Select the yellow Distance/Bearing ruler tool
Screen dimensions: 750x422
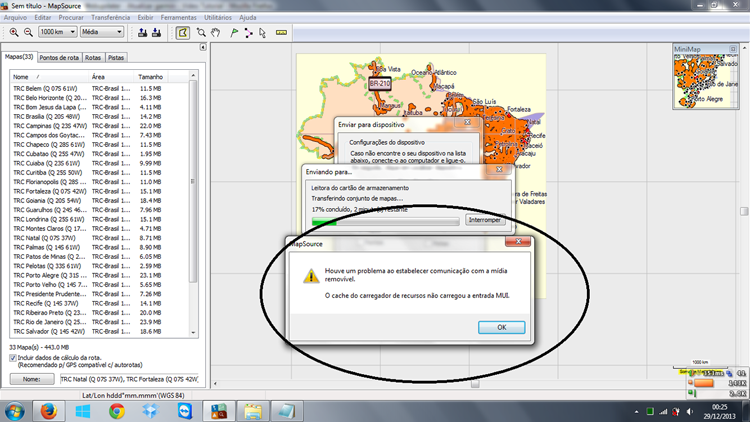281,33
